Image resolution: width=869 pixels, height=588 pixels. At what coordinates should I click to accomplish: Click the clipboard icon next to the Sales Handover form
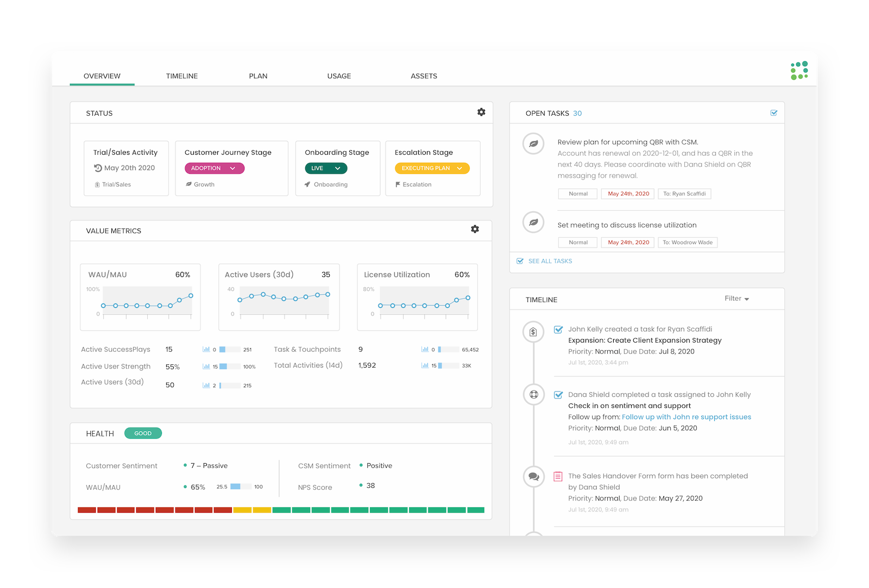point(557,476)
